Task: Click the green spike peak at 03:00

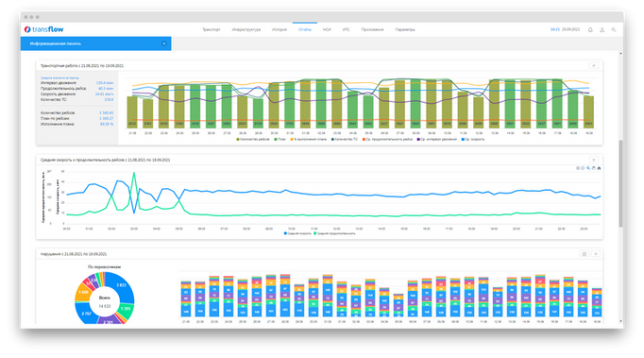Action: pyautogui.click(x=134, y=174)
